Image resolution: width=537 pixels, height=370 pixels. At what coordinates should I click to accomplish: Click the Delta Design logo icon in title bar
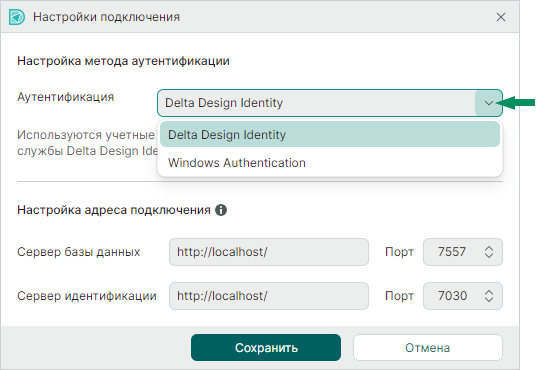click(x=17, y=17)
